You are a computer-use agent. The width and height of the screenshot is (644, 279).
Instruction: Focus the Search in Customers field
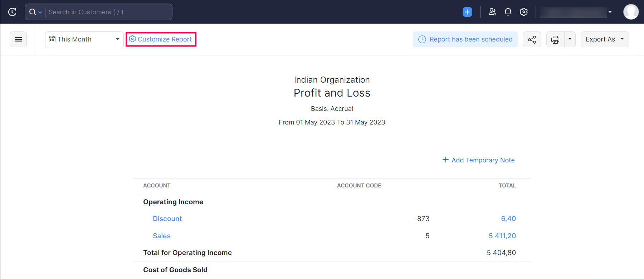107,12
